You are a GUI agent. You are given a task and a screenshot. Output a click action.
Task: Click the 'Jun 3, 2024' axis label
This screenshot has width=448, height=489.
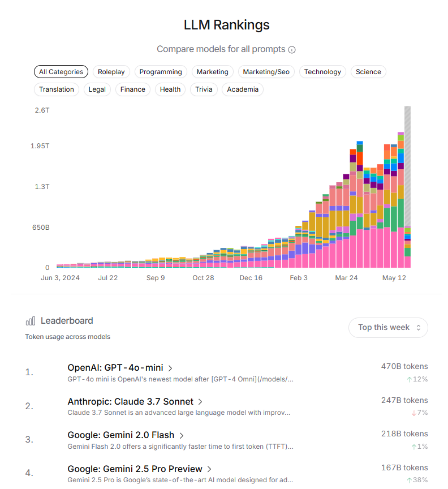tap(60, 278)
